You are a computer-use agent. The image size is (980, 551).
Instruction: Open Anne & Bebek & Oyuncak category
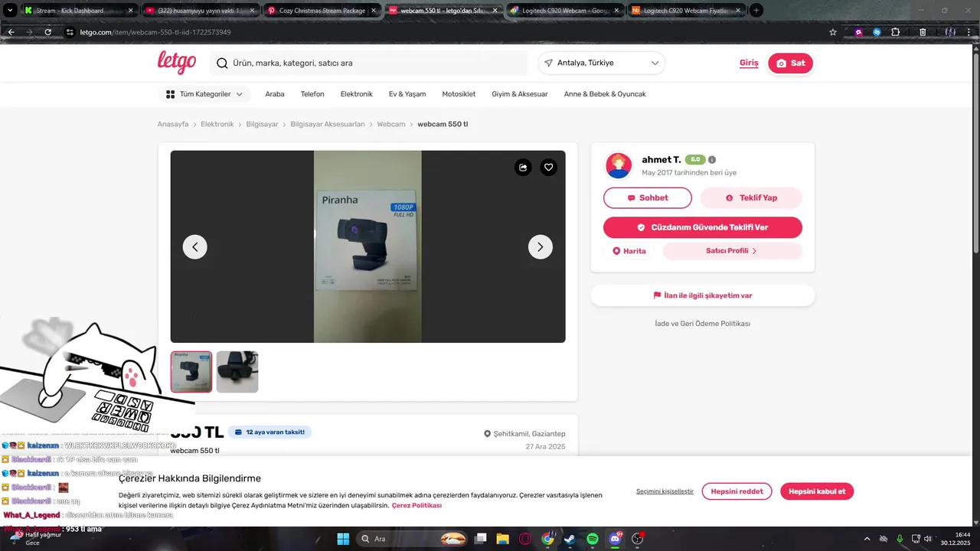605,94
